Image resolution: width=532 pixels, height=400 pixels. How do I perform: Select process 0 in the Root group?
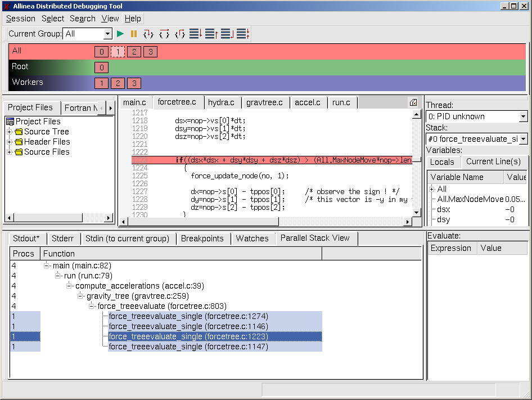point(101,68)
